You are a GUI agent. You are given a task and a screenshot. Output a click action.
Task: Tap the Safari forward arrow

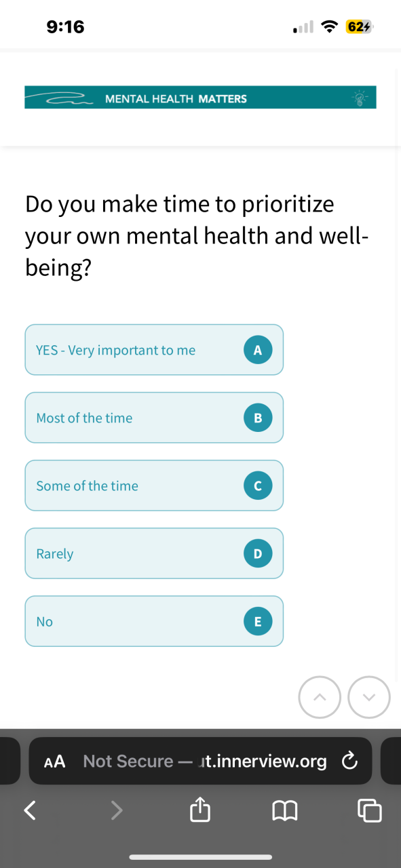tap(117, 809)
